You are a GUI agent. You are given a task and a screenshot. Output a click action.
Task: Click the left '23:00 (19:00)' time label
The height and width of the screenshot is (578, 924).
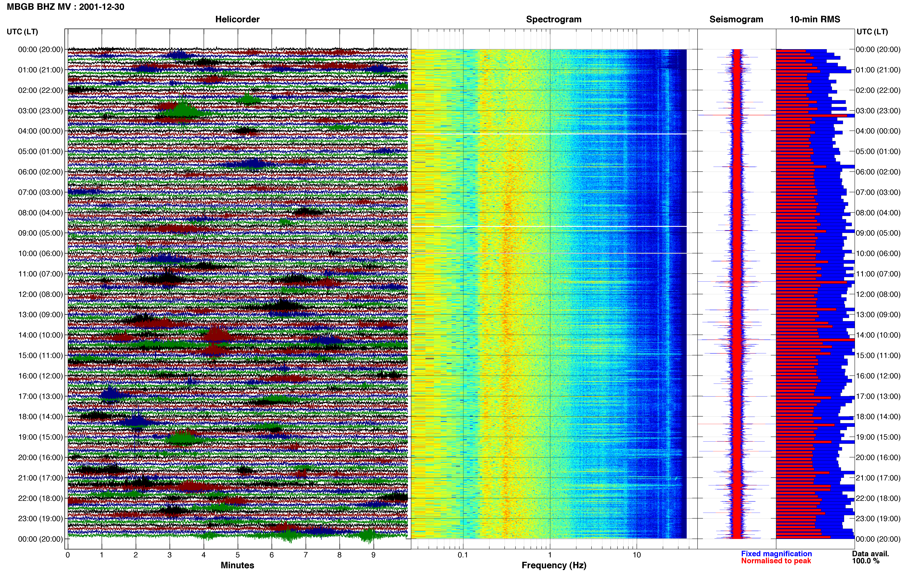40,519
